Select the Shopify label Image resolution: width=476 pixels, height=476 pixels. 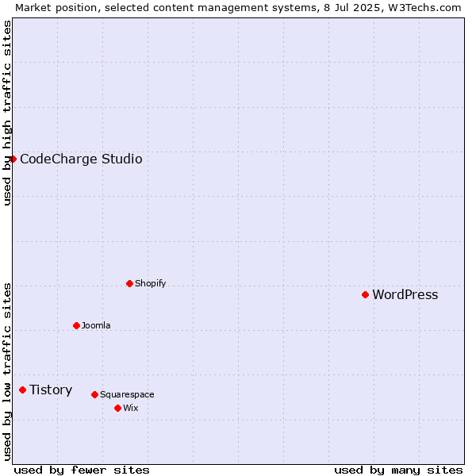point(150,283)
